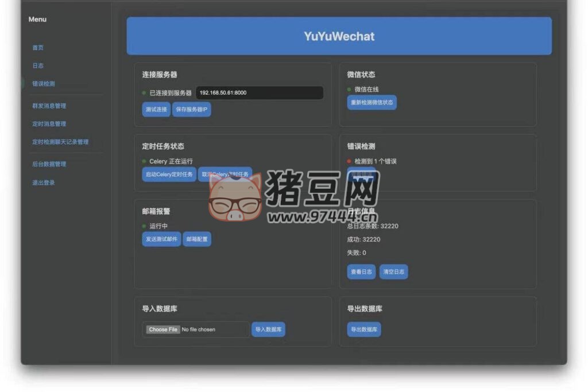
Task: Clear logs with 清空日志 button
Action: 394,271
